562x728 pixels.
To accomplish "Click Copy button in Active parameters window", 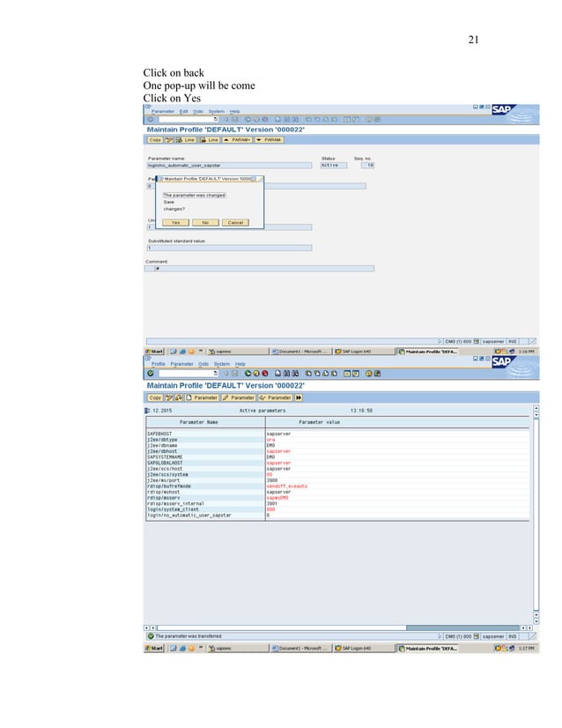I will [x=155, y=397].
